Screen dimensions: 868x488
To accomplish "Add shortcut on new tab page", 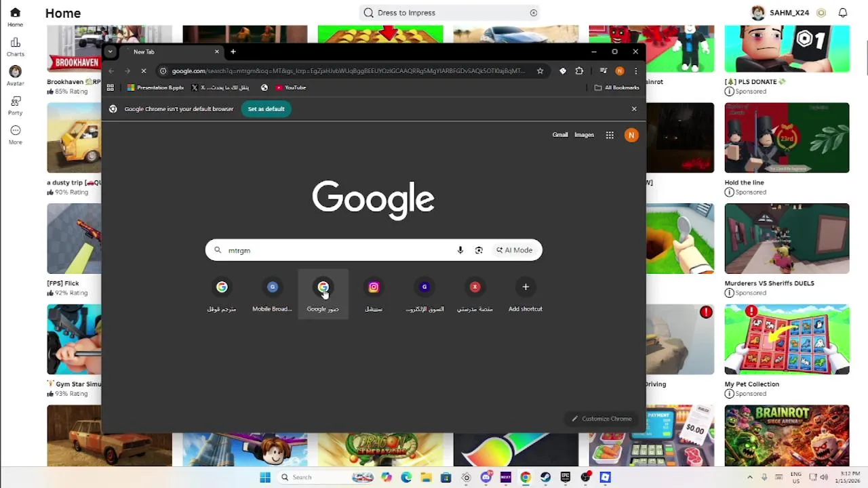I will tap(526, 295).
